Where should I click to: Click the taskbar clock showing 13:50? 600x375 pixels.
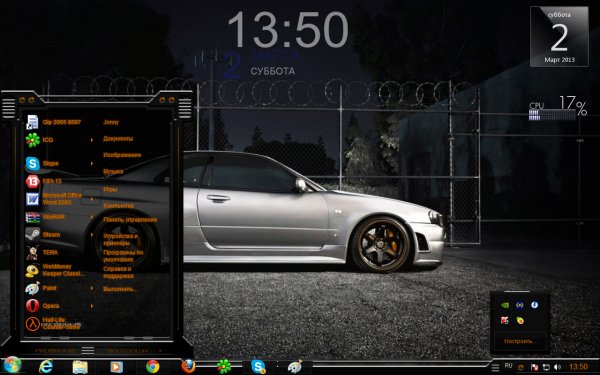click(x=578, y=367)
